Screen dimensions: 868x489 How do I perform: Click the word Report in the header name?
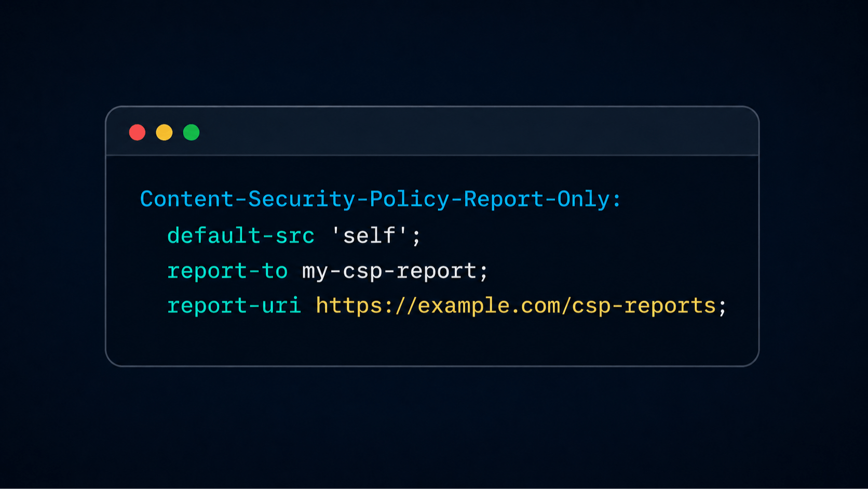(503, 200)
